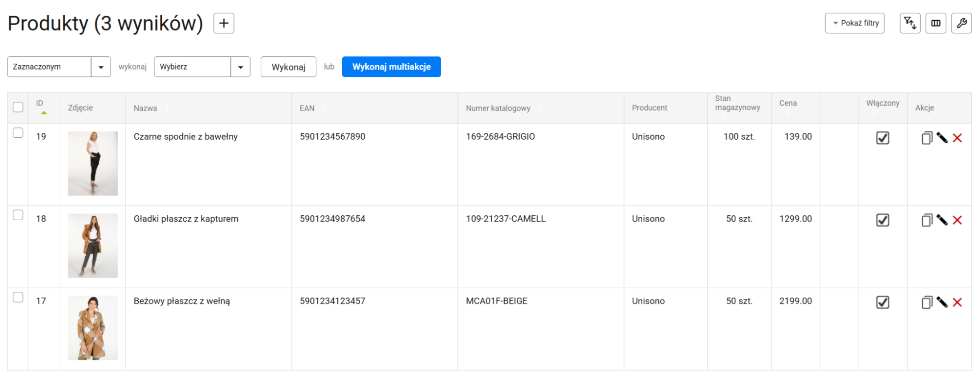Tick the select-all checkbox in table header
The width and height of the screenshot is (980, 378).
point(18,107)
